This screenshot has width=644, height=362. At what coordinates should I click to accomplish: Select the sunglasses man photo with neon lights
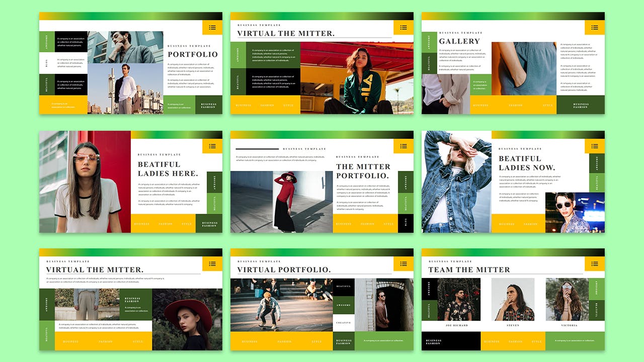tap(575, 212)
